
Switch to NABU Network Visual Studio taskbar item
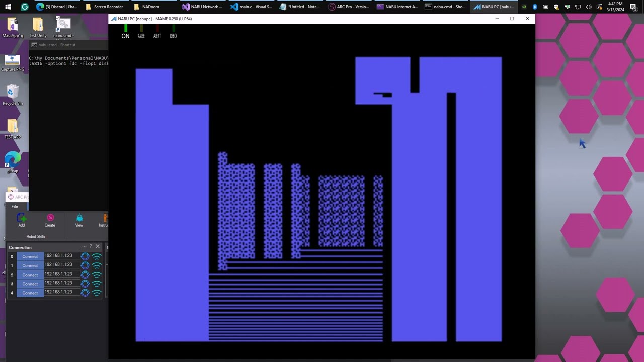pyautogui.click(x=202, y=7)
